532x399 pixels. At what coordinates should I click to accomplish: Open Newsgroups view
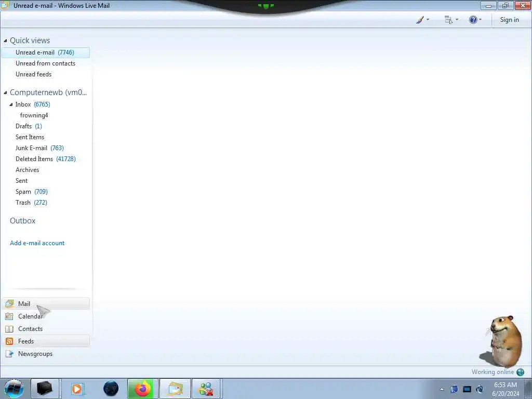click(46, 354)
